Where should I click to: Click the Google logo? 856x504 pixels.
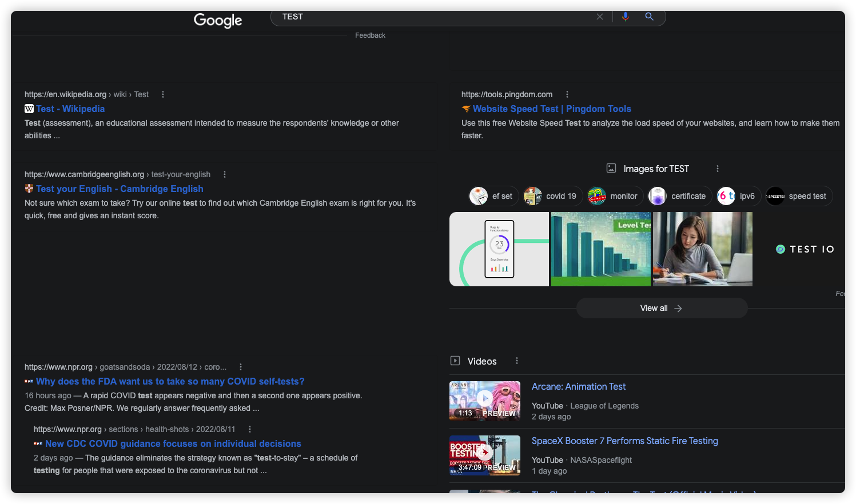(x=218, y=20)
